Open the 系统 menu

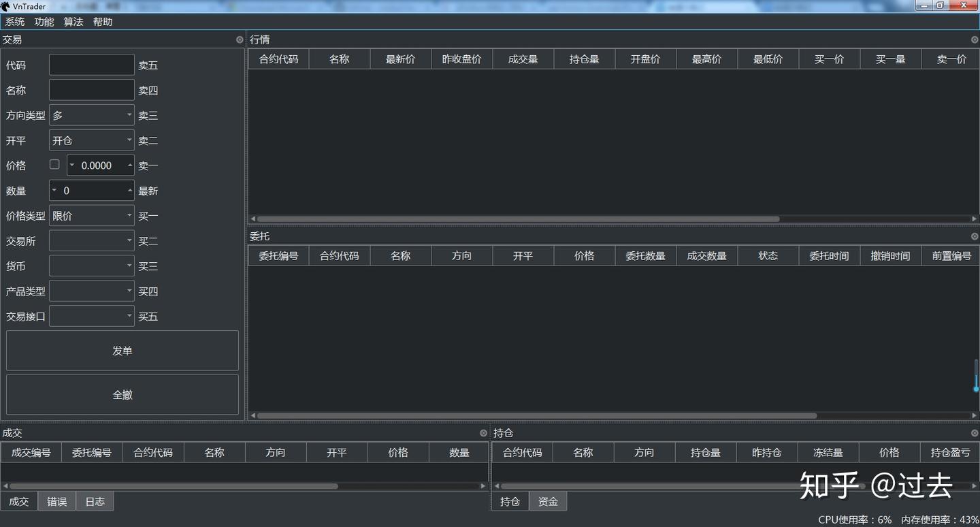point(14,21)
